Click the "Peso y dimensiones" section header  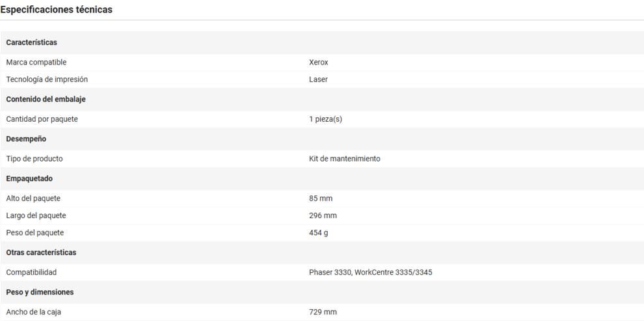pyautogui.click(x=40, y=292)
